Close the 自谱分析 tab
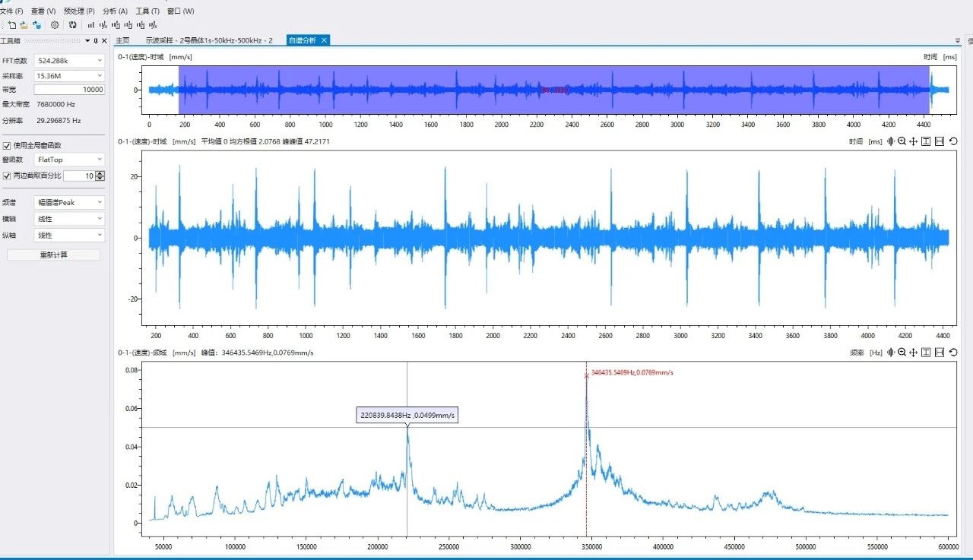Image resolution: width=973 pixels, height=560 pixels. (324, 40)
